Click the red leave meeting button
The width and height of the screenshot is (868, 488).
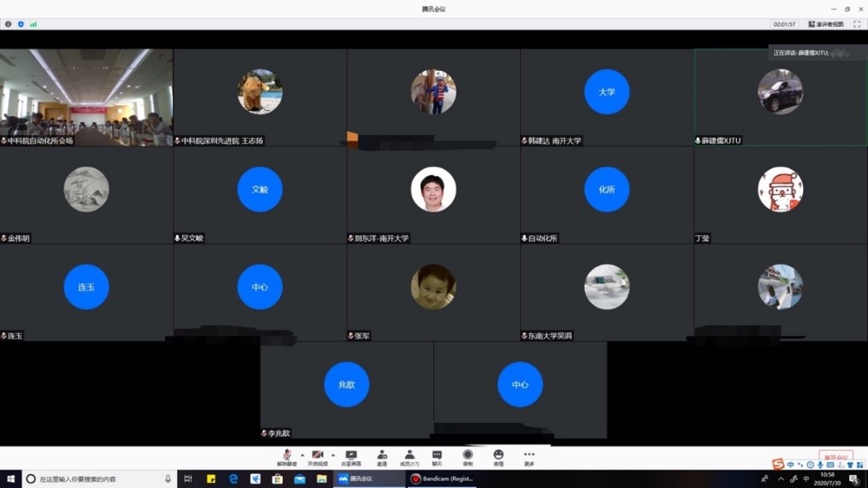coord(835,458)
